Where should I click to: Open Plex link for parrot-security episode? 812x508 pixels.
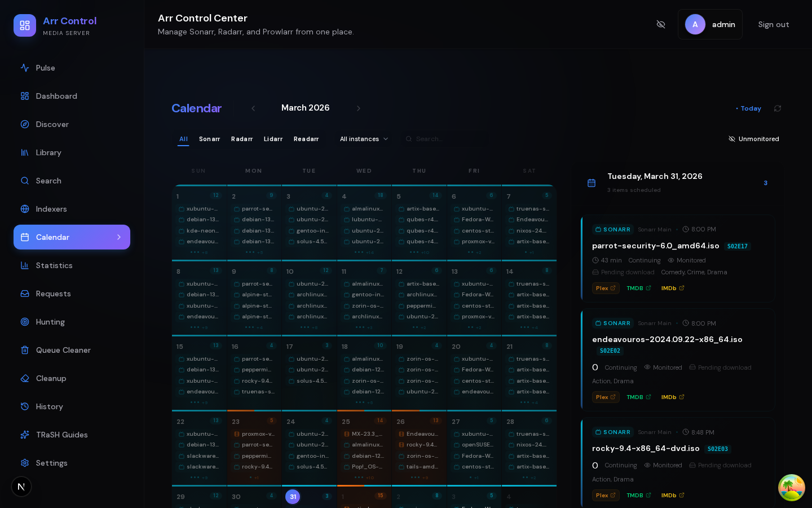606,288
